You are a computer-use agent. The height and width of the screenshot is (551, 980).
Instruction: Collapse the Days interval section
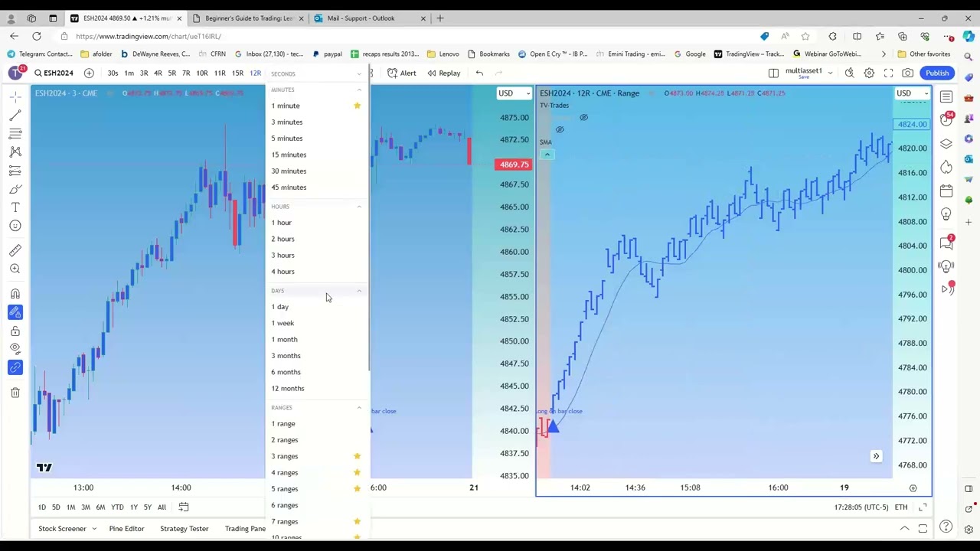359,291
